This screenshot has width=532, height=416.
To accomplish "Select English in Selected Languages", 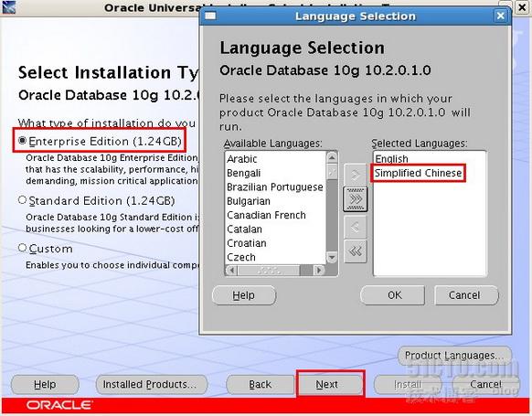I will point(391,159).
